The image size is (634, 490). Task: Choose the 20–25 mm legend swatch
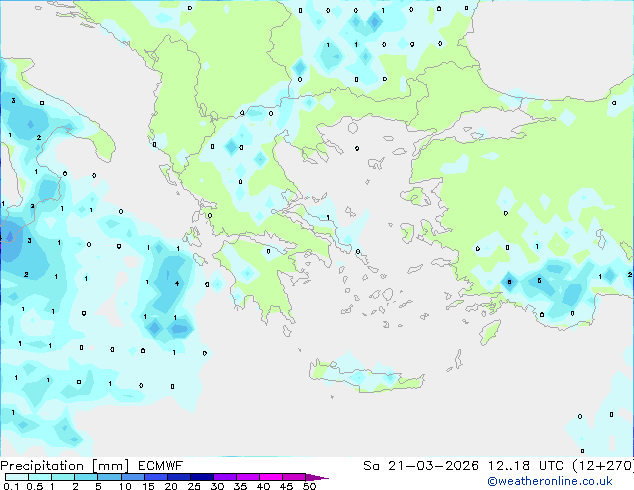[x=178, y=477]
